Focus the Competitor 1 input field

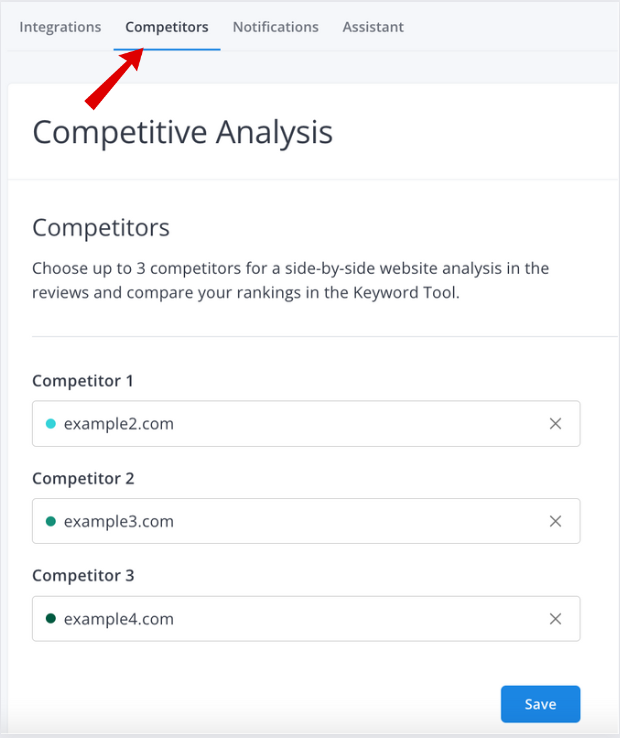pyautogui.click(x=300, y=424)
